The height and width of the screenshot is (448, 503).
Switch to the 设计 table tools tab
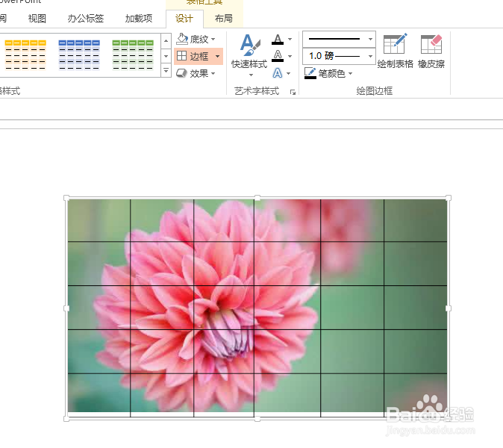pyautogui.click(x=184, y=19)
